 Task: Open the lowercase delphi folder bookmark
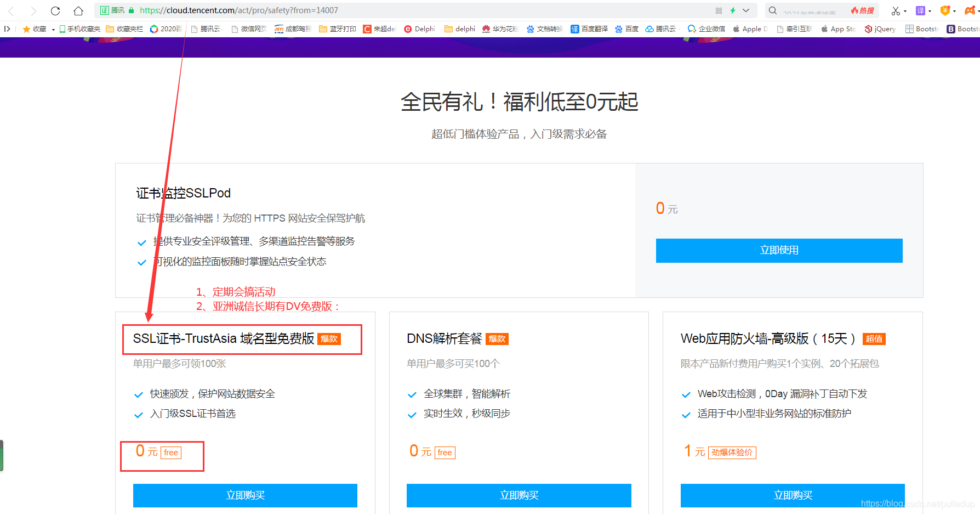[x=460, y=29]
